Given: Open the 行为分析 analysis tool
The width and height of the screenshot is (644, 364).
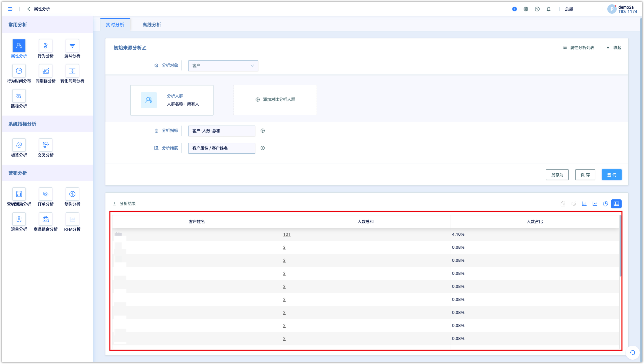Looking at the screenshot, I should (46, 46).
